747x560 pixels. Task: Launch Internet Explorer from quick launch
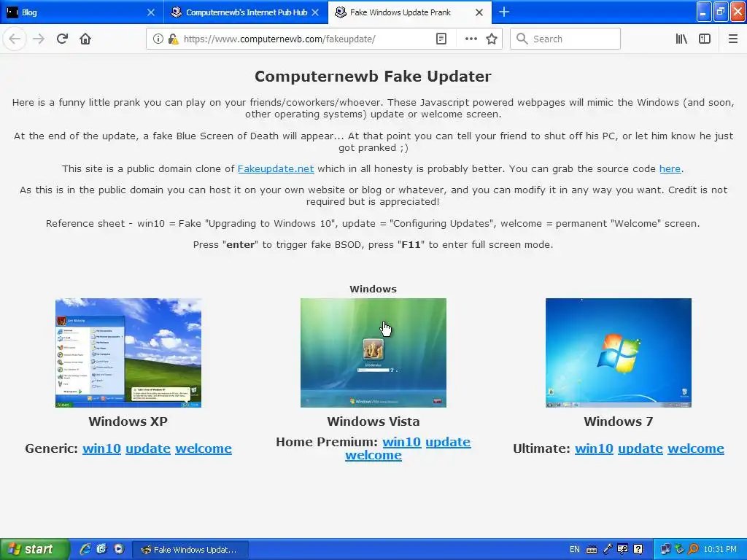[x=85, y=550]
